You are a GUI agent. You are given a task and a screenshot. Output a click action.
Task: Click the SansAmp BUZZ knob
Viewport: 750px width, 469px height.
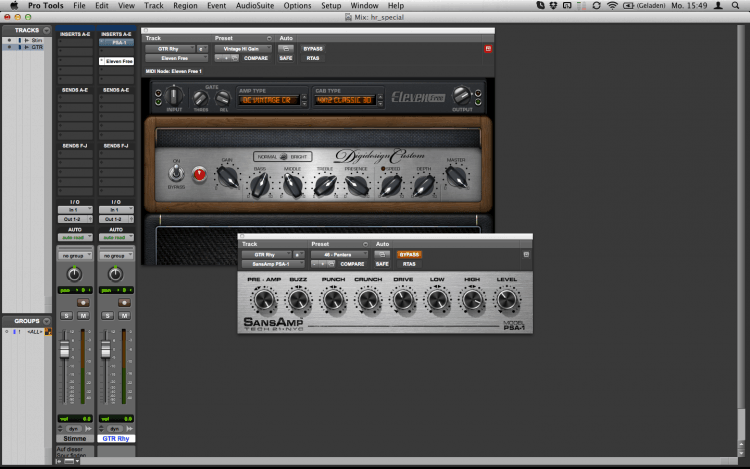[x=298, y=300]
